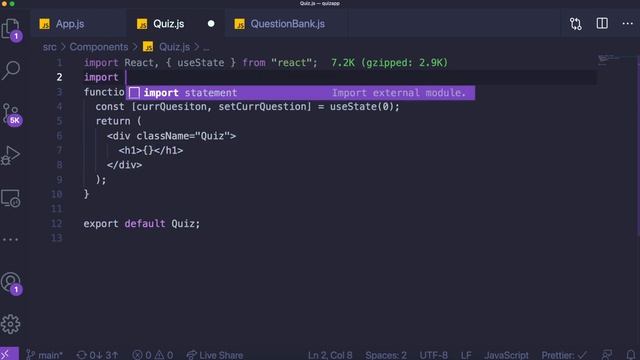Select JavaScript language mode
The height and width of the screenshot is (360, 640).
507,355
